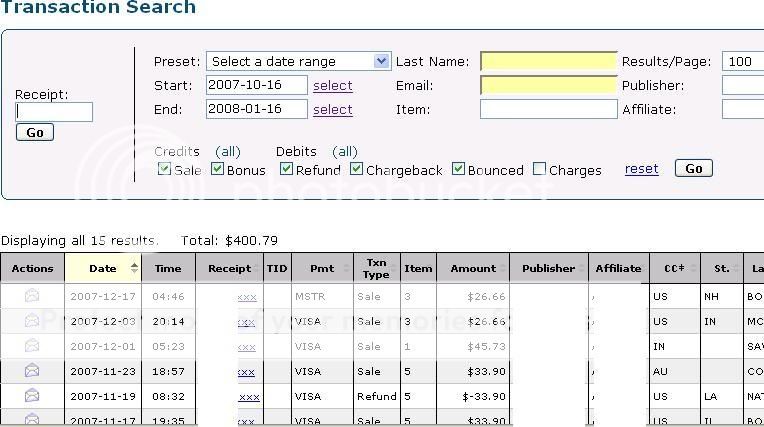Click the MSTR payment cell
The width and height of the screenshot is (764, 427).
tap(322, 296)
